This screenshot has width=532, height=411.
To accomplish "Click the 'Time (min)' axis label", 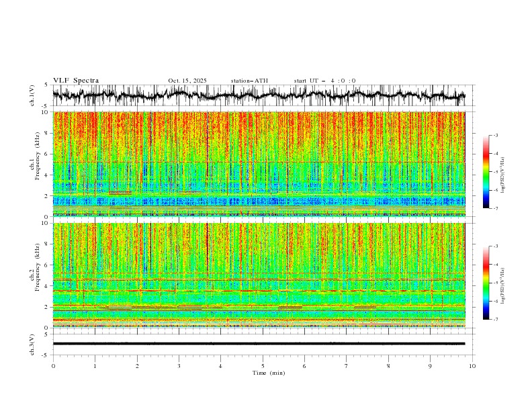I will click(269, 373).
